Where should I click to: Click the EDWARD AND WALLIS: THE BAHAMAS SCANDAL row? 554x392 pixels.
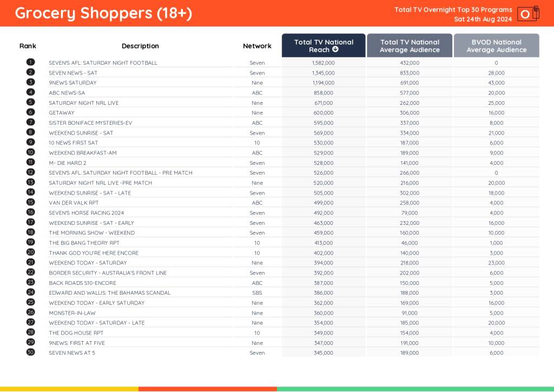tap(110, 293)
